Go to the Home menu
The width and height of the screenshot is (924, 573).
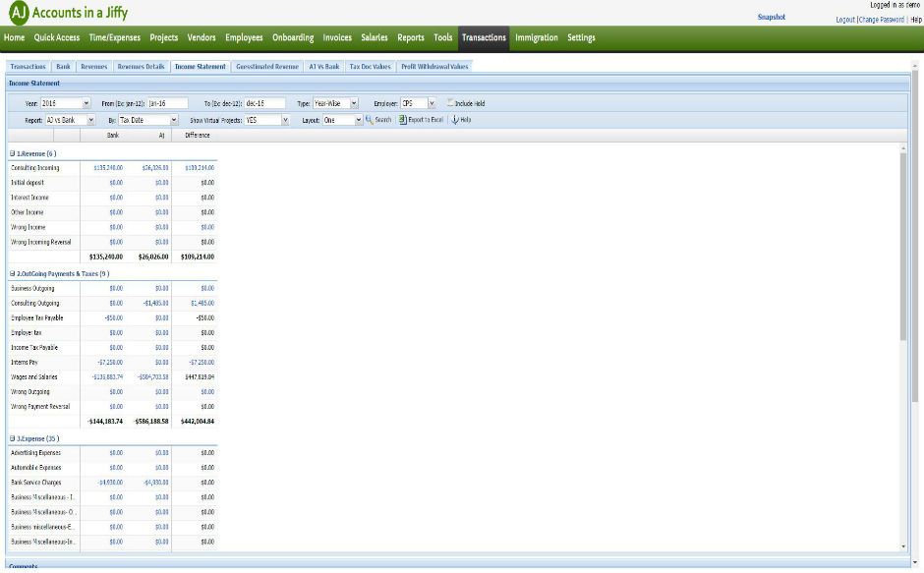point(14,37)
